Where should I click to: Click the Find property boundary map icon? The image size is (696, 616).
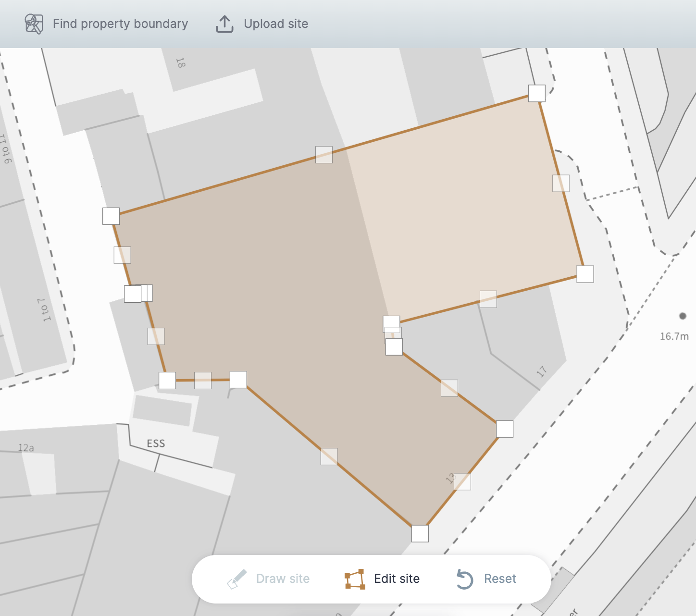click(33, 23)
